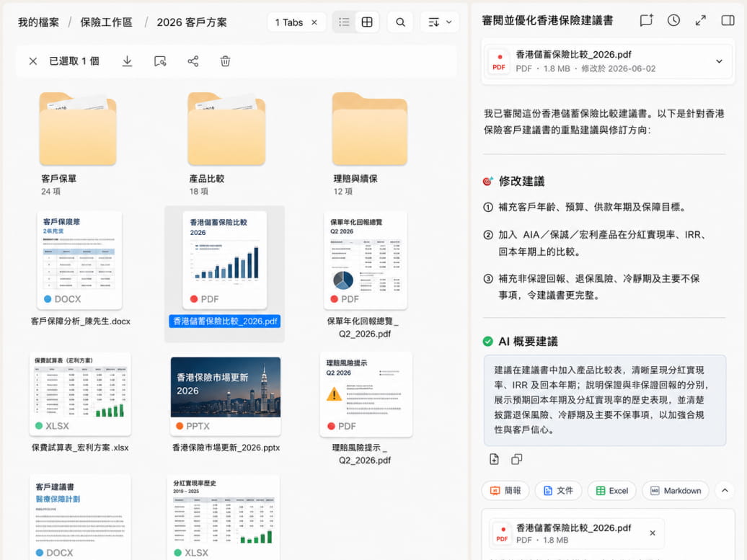Switch to list view layout
Screen dimensions: 747x560
[x=344, y=22]
